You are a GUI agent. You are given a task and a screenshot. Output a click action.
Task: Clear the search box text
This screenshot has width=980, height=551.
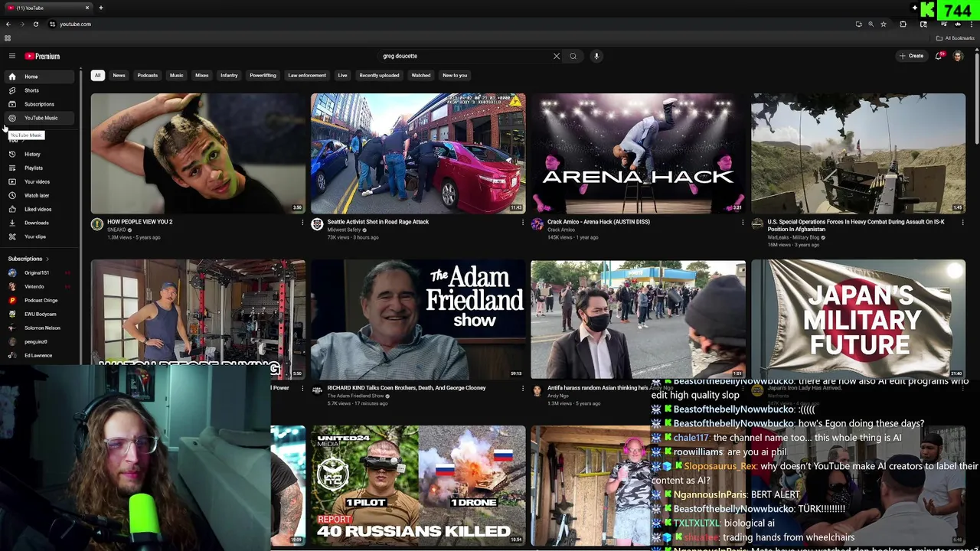click(557, 56)
